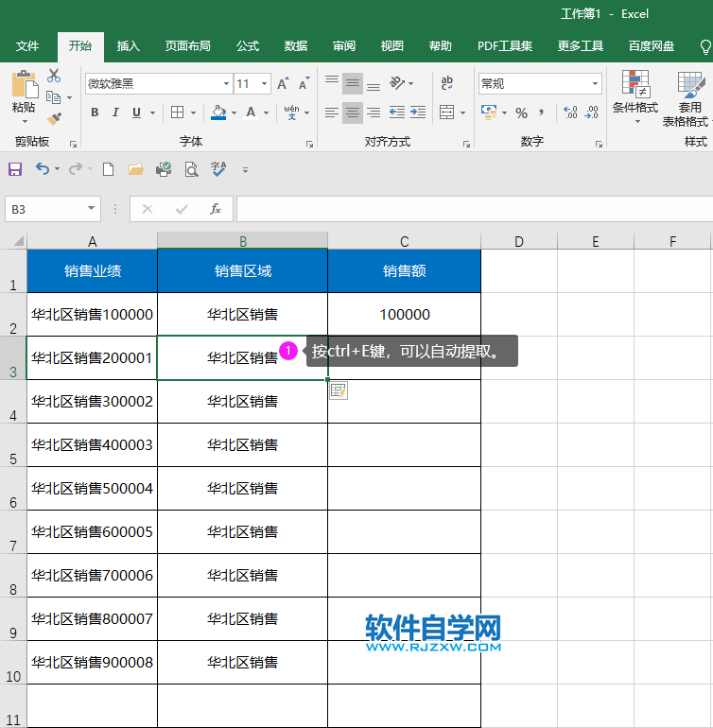Switch to the 插入 ribbon tab
This screenshot has height=728, width=713.
[128, 46]
